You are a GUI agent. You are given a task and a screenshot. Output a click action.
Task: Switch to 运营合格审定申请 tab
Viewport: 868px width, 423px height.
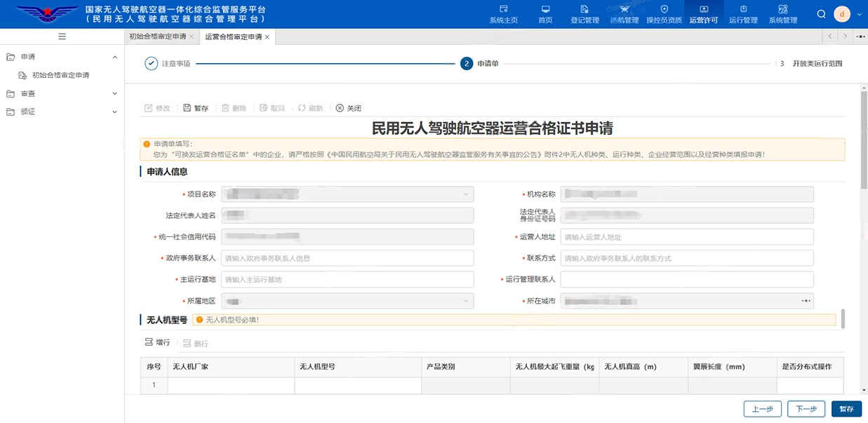233,36
